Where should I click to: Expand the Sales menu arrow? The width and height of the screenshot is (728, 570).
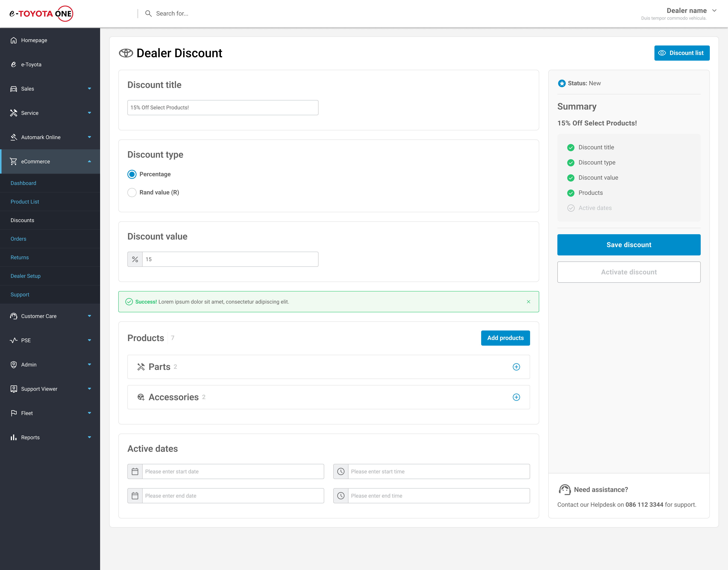[89, 89]
